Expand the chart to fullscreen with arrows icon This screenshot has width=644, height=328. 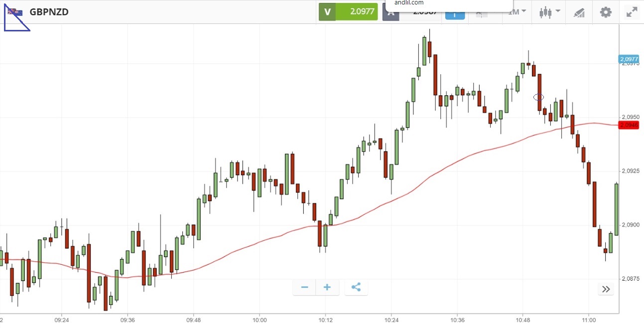(x=632, y=12)
